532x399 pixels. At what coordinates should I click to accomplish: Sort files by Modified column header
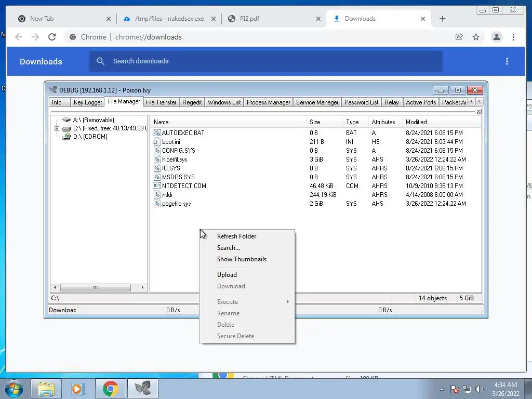pos(441,122)
